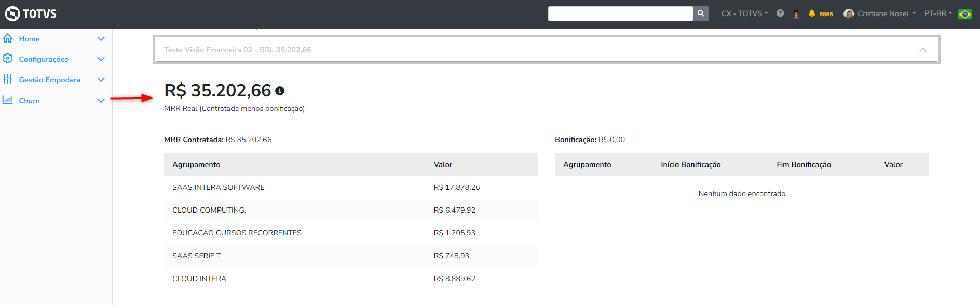Open the PT-BR language dropdown
This screenshot has width=980, height=305.
coord(938,13)
